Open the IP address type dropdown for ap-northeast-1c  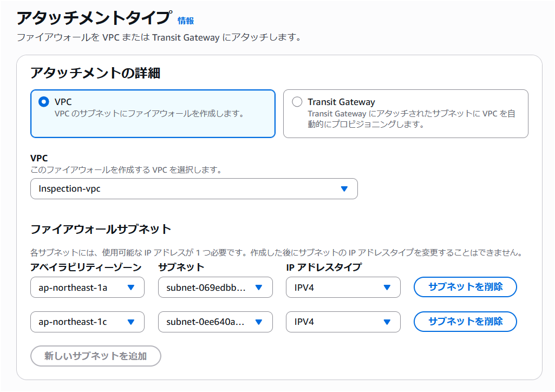pyautogui.click(x=343, y=322)
